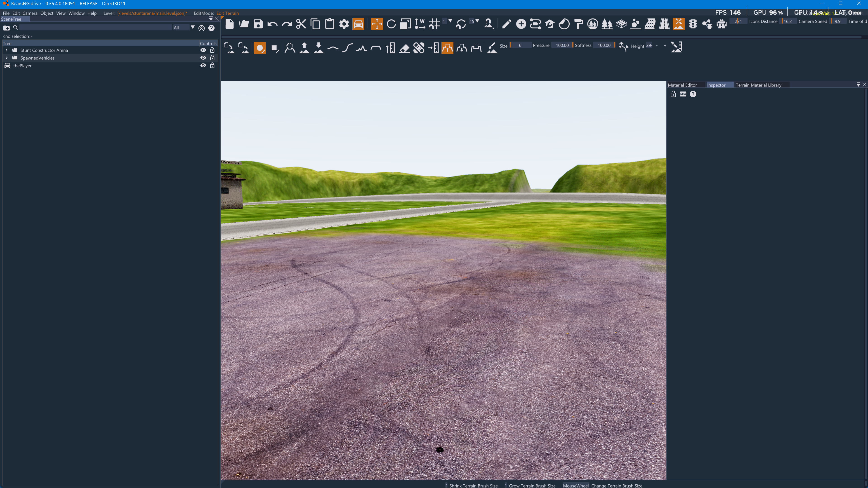Open the camera path editor icon

[x=535, y=24]
